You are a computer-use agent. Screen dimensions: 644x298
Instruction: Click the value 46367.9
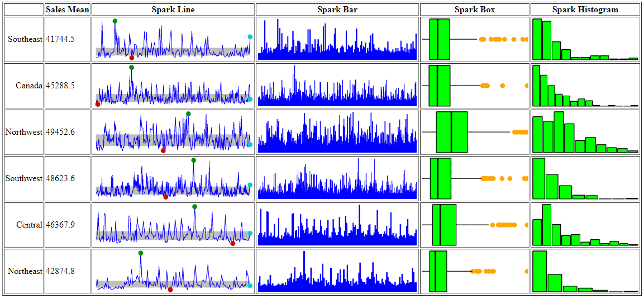[x=60, y=225]
